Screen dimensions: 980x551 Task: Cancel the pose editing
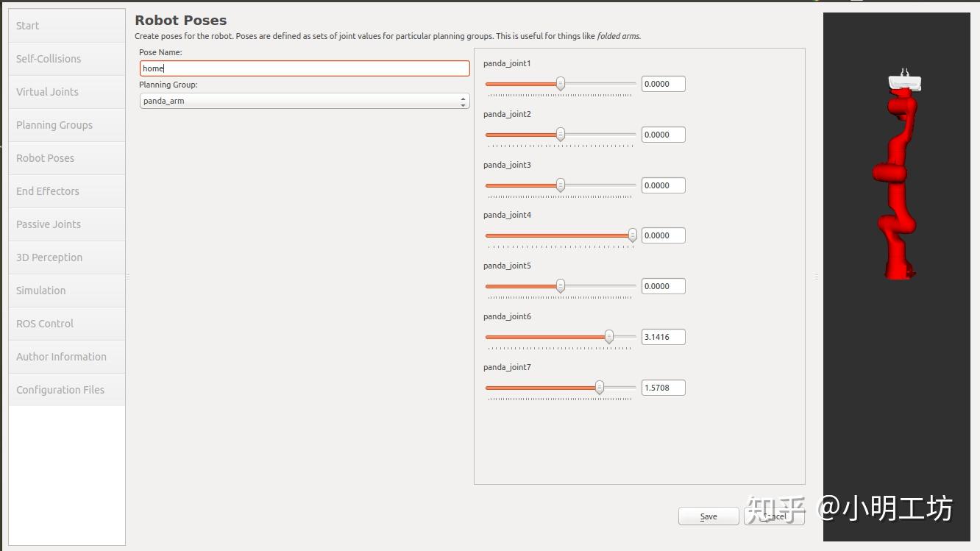pos(774,516)
